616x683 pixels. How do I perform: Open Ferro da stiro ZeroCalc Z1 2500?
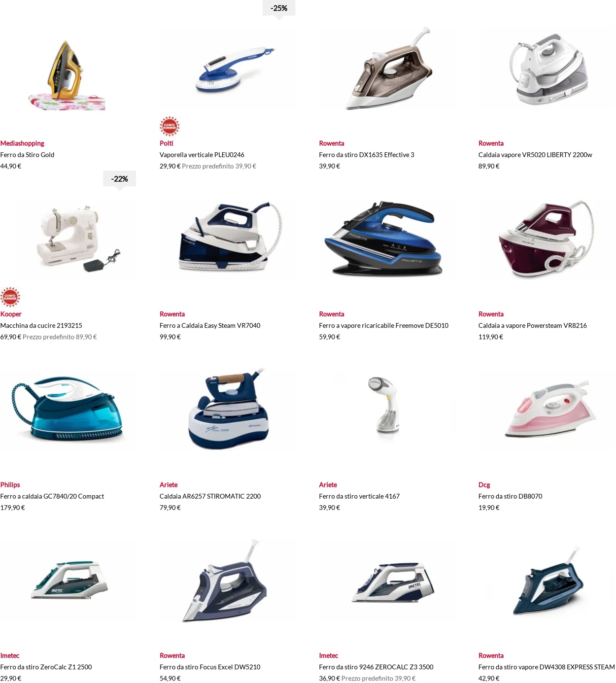46,667
